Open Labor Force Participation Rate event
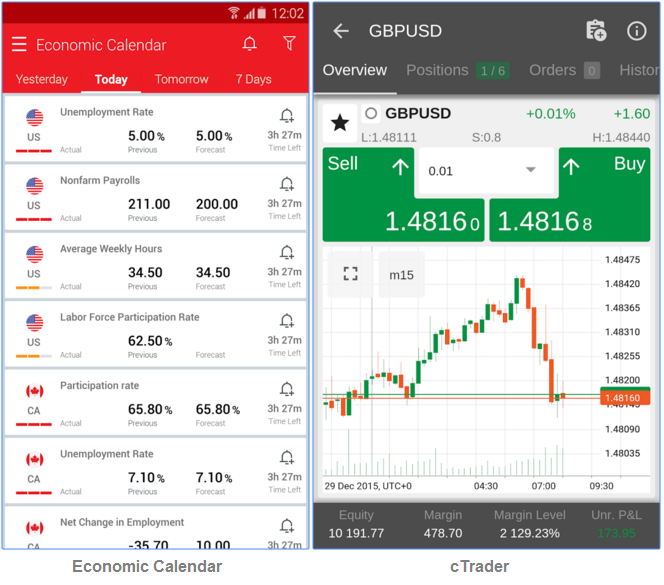This screenshot has width=664, height=585. pyautogui.click(x=155, y=334)
